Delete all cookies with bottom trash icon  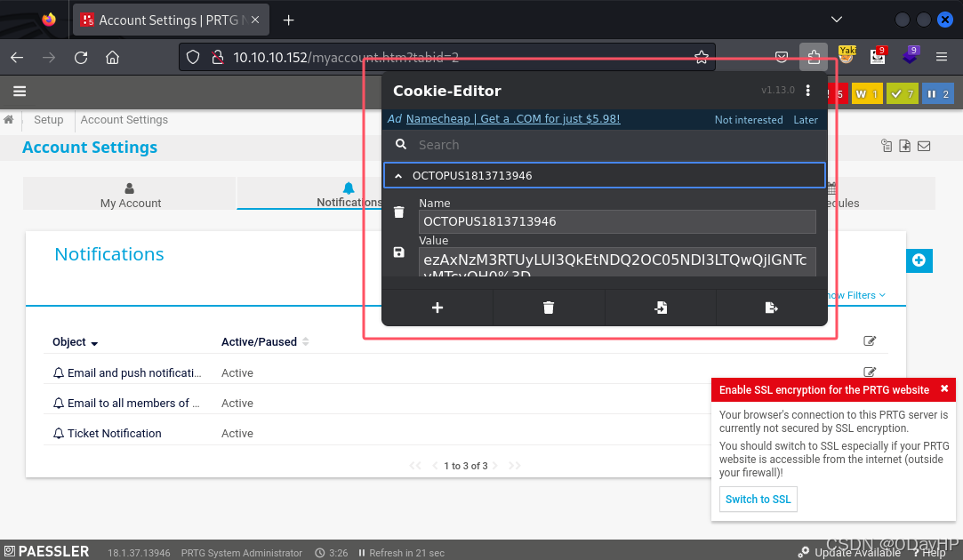(549, 308)
